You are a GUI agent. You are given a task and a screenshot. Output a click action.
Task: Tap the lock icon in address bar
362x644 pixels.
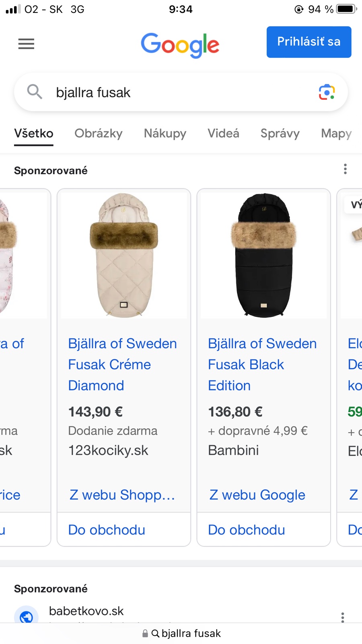pyautogui.click(x=145, y=634)
